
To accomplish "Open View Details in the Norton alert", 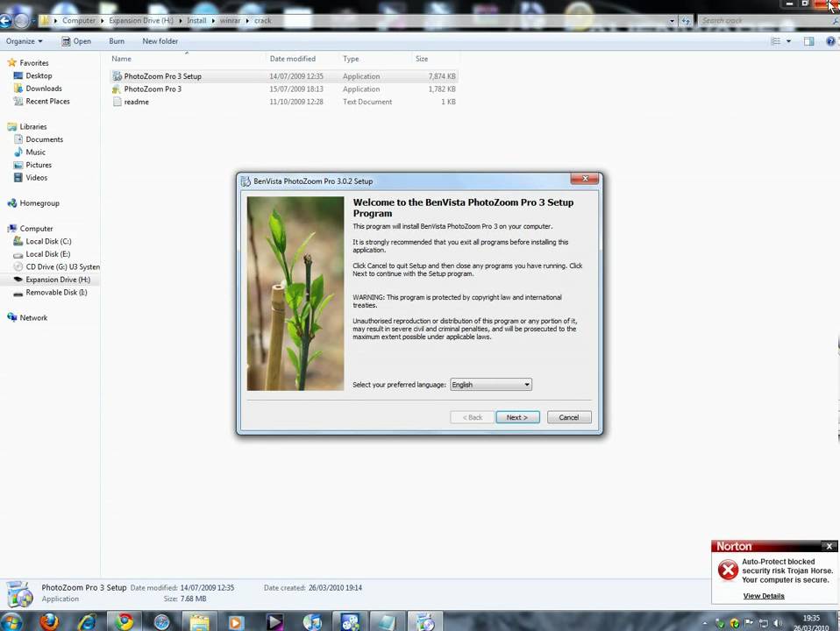I will point(764,596).
